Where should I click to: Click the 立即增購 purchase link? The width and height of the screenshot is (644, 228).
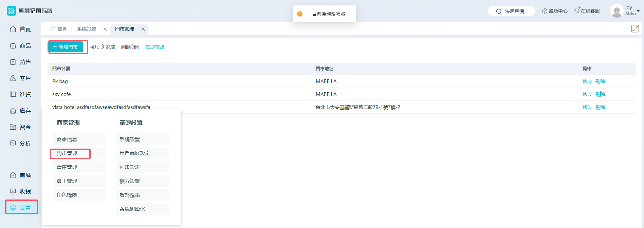point(155,47)
